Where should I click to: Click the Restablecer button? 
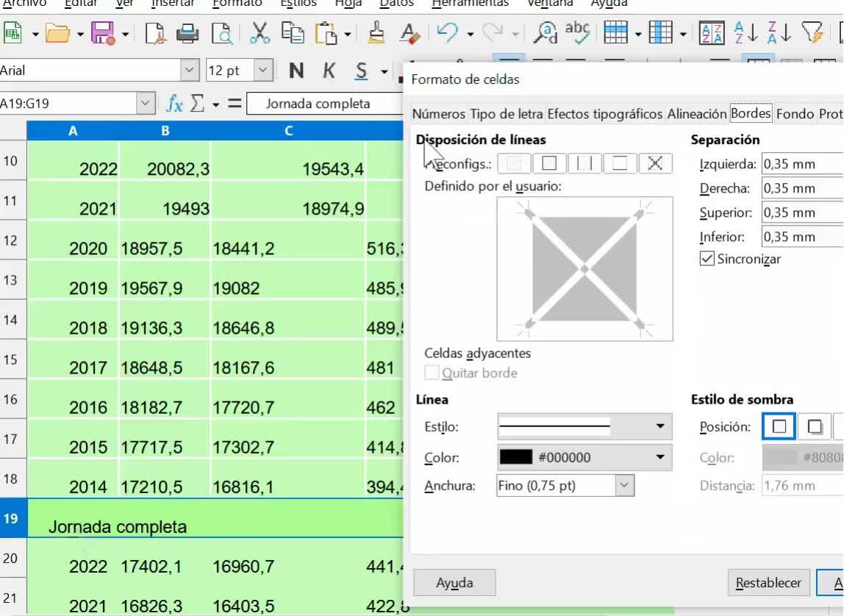[768, 583]
